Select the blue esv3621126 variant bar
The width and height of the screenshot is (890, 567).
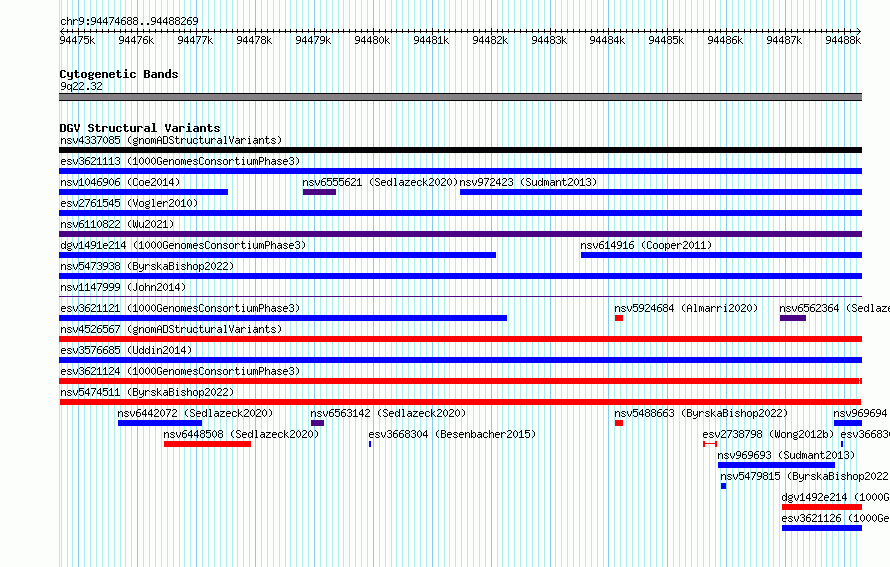(822, 528)
